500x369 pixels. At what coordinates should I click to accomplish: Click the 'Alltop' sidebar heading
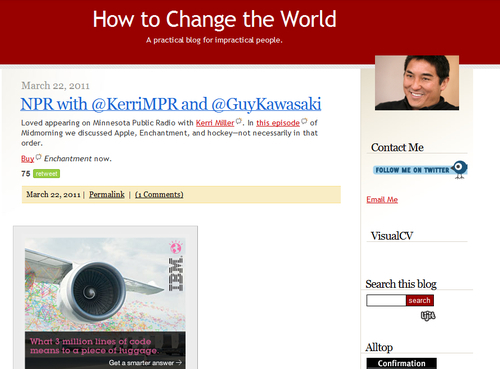pyautogui.click(x=379, y=347)
